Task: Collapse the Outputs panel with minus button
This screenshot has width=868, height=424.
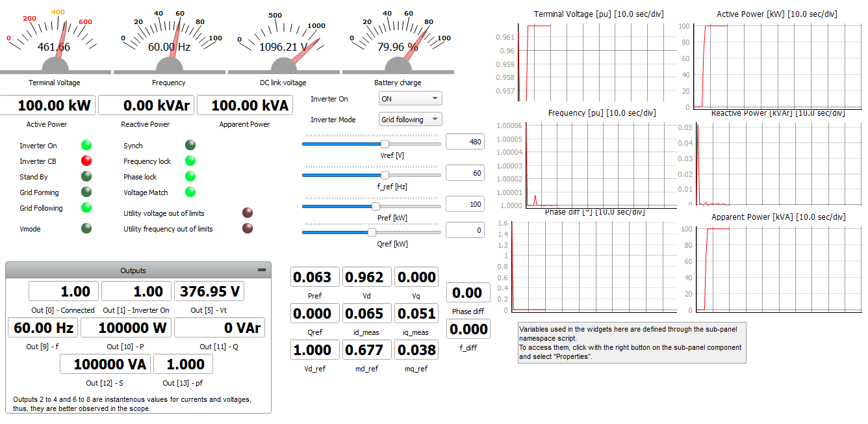Action: [262, 270]
